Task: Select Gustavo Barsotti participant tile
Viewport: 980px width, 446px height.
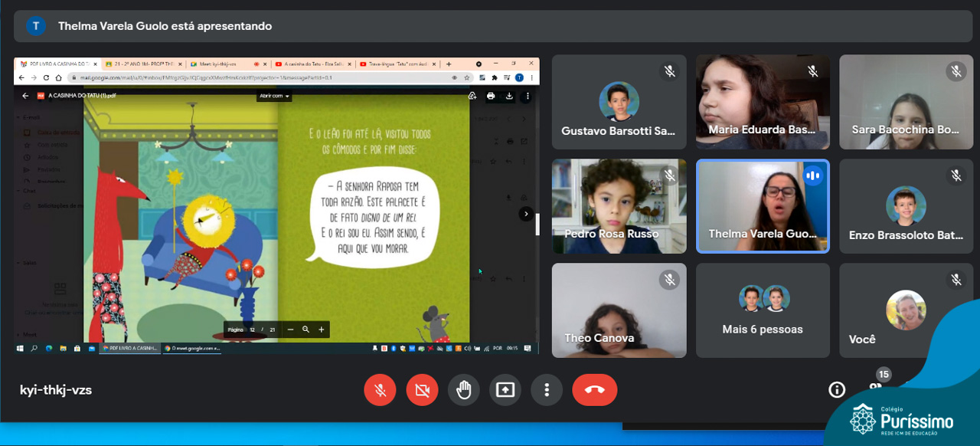Action: coord(619,102)
